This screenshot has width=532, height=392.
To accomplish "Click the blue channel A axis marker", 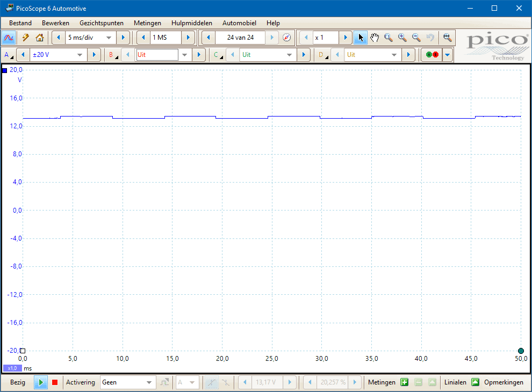I will pyautogui.click(x=5, y=70).
